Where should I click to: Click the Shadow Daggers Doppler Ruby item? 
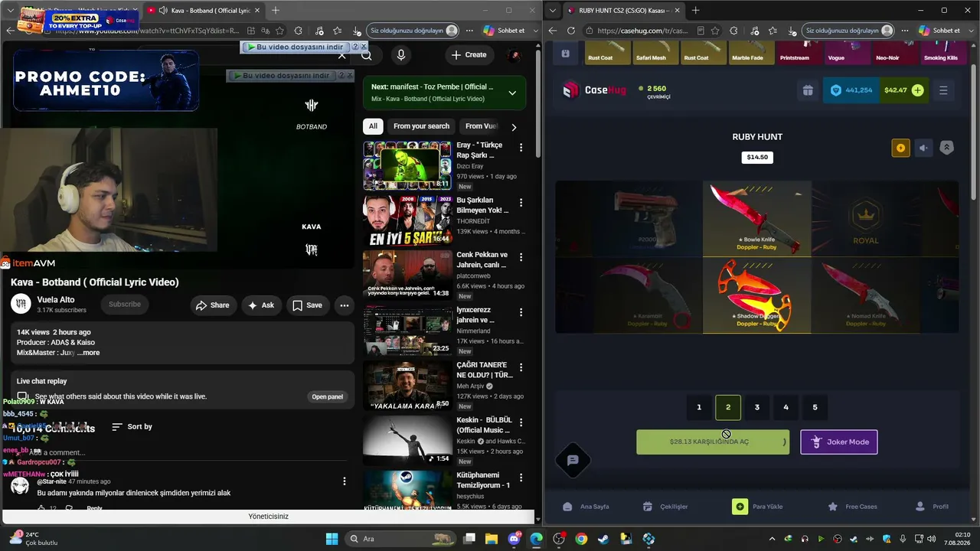tap(757, 295)
